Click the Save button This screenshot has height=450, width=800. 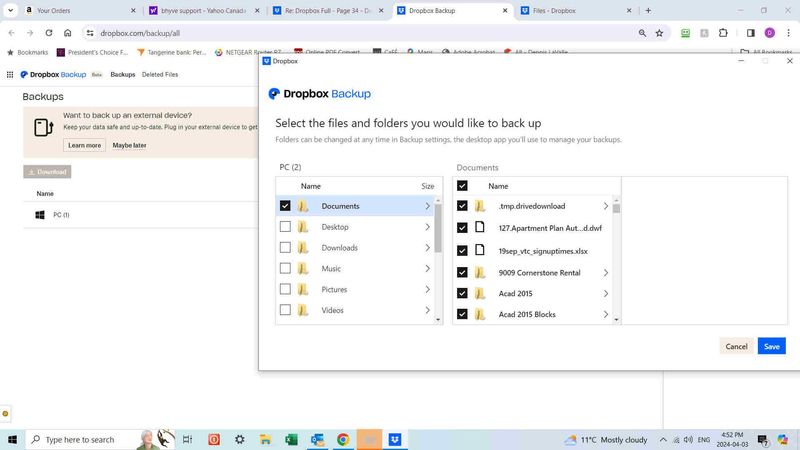pyautogui.click(x=771, y=346)
